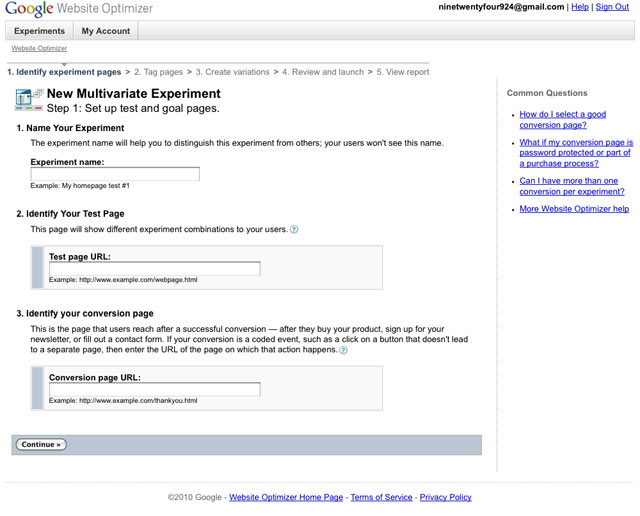The height and width of the screenshot is (516, 640).
Task: Open Terms of Service footer link
Action: click(x=381, y=497)
